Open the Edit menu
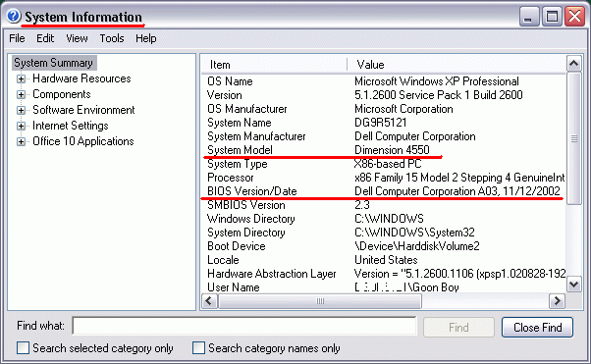Viewport: 591px width, 364px height. click(x=45, y=38)
